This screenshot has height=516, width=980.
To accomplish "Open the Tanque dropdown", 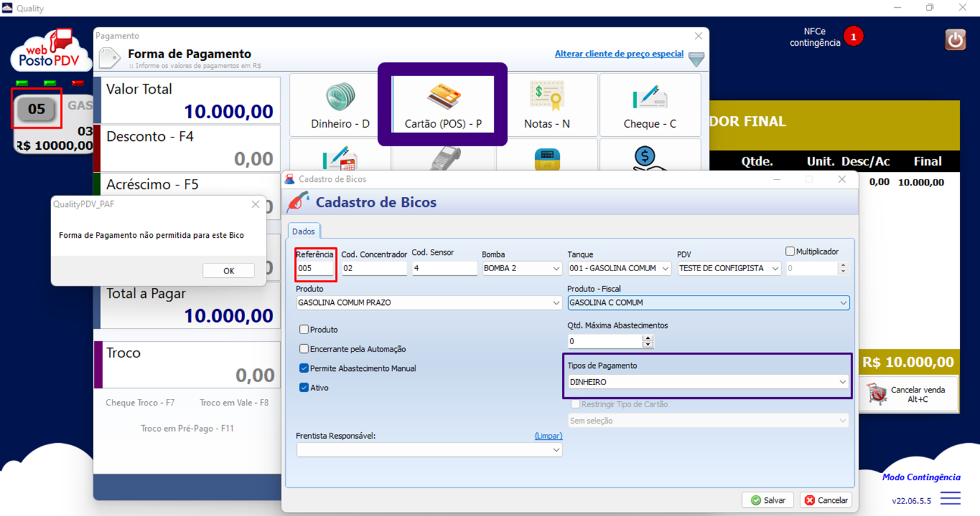I will (x=619, y=268).
